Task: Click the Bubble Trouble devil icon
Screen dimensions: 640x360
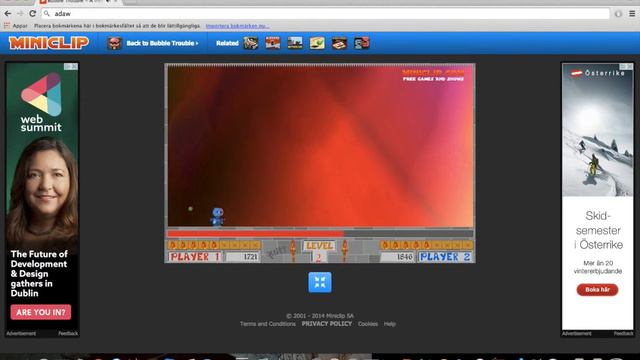Action: coord(115,43)
